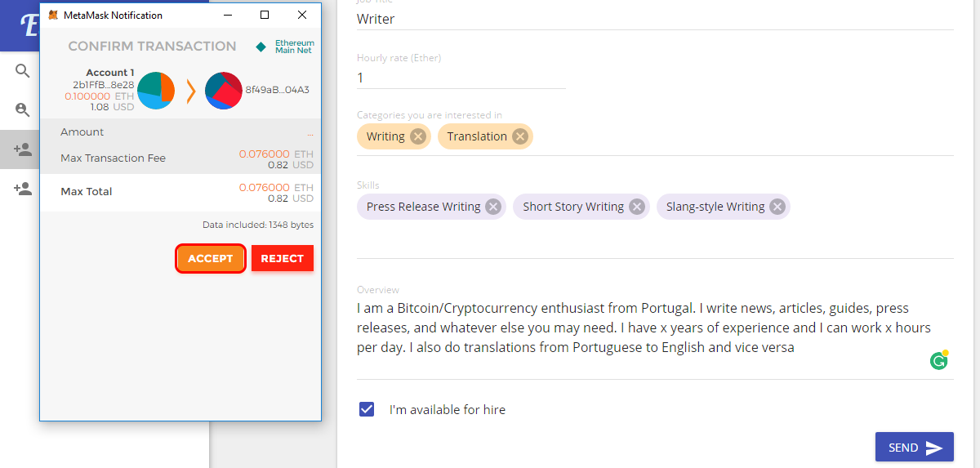Viewport: 980px width, 468px height.
Task: Click the Job Title field containing Writer
Action: point(655,19)
